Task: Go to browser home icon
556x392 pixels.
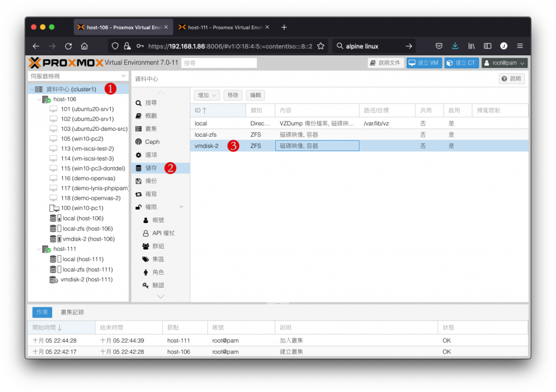Action: 84,46
